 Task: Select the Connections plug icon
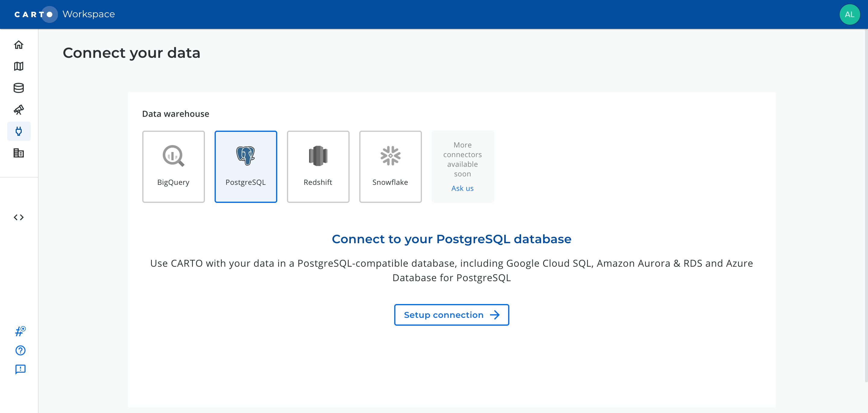point(19,131)
